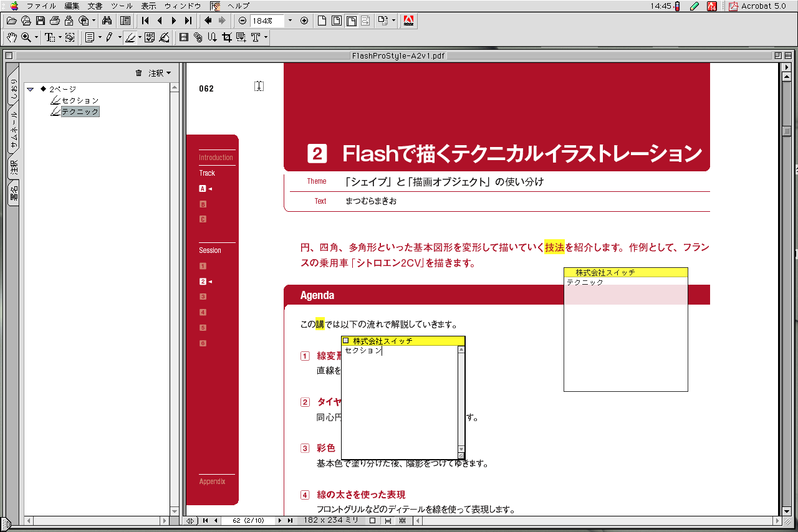
Task: Open the 注釈 pane menu dropdown
Action: click(160, 73)
